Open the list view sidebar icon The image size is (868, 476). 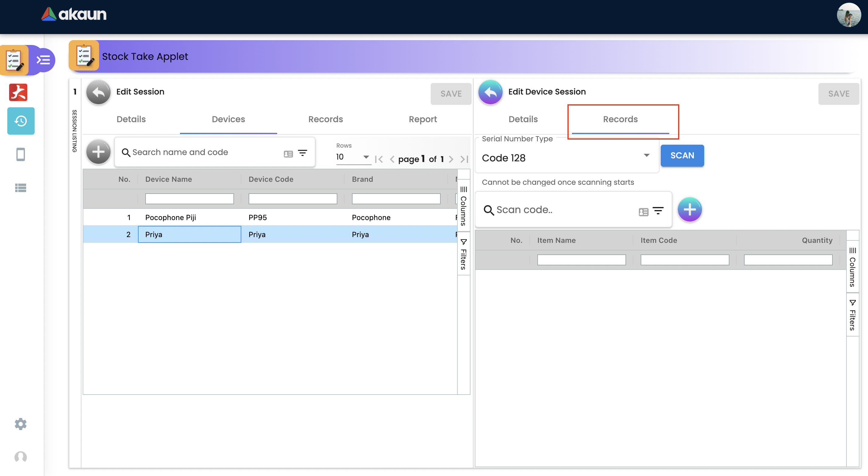[x=21, y=188]
